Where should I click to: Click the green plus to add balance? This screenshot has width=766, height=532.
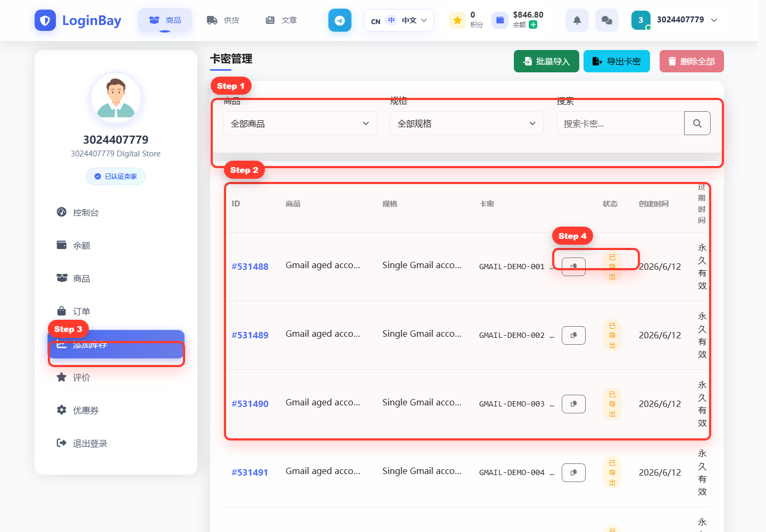tap(533, 24)
